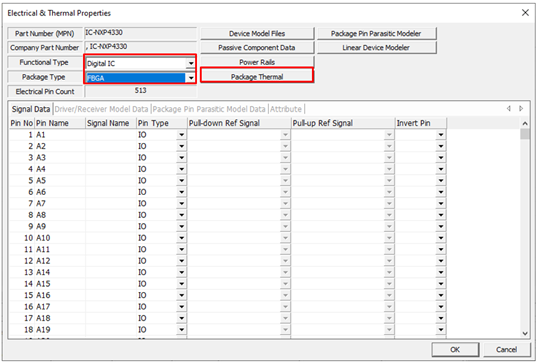
Task: Switch to the Signal Data tab
Action: [x=31, y=109]
